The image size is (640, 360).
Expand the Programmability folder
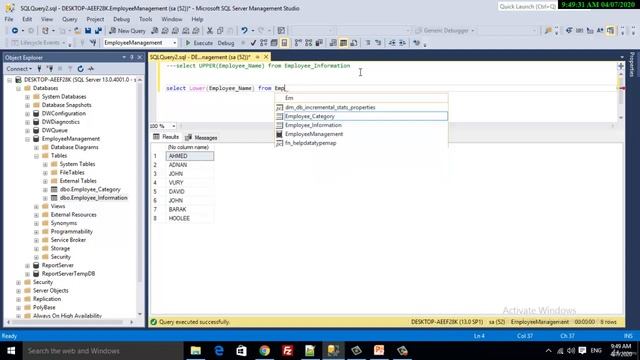(36, 232)
